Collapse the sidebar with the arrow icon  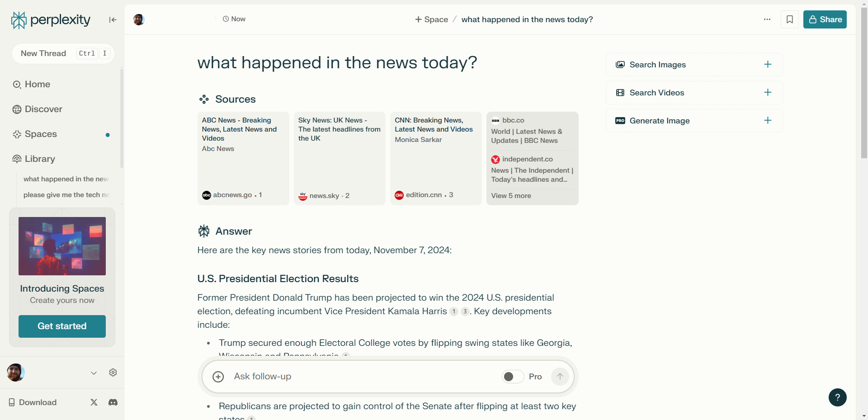pyautogui.click(x=113, y=19)
